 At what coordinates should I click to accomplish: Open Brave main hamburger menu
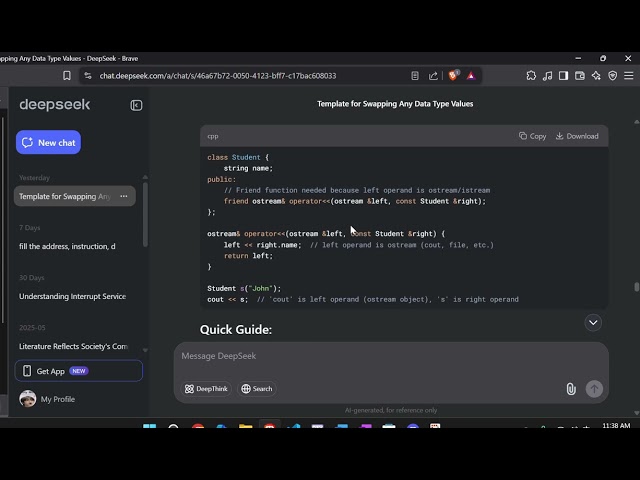(629, 76)
